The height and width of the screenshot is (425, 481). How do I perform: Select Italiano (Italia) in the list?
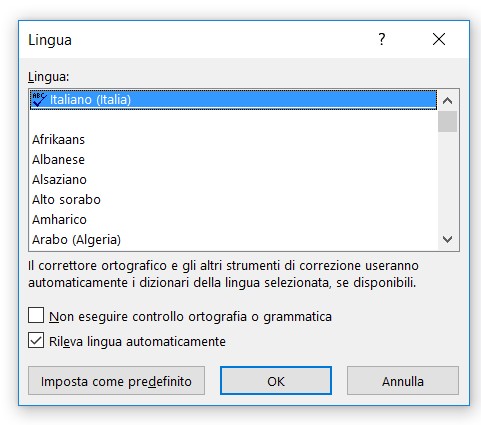tap(233, 99)
